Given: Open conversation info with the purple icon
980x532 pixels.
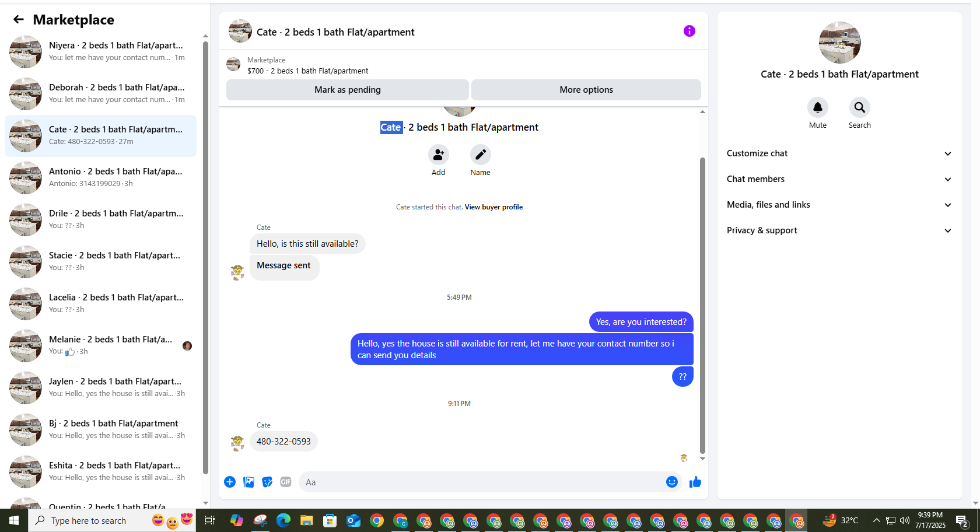Looking at the screenshot, I should click(689, 31).
